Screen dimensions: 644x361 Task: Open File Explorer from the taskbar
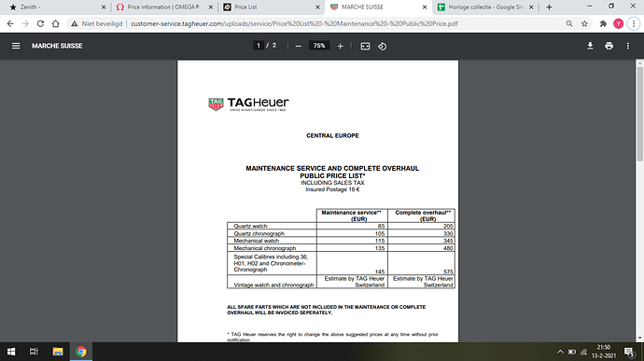[x=58, y=352]
